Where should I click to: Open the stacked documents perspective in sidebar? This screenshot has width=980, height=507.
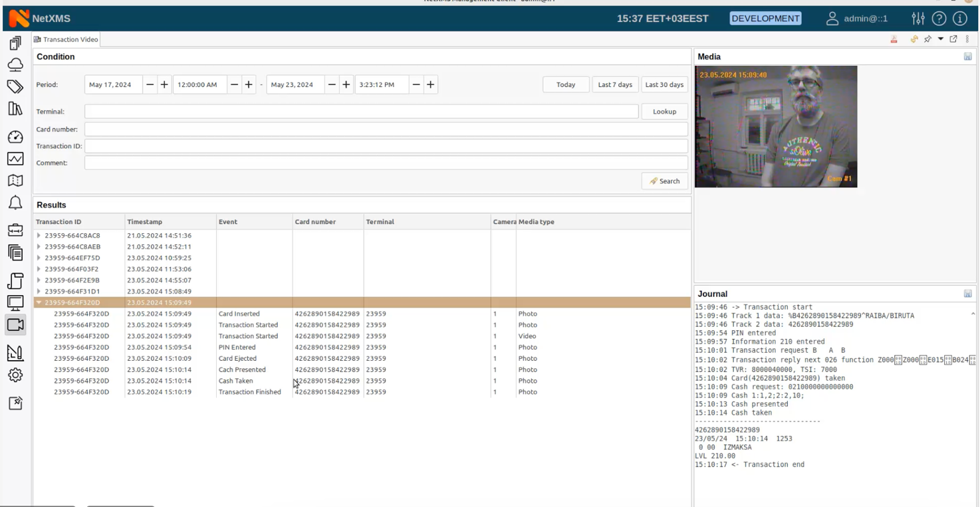point(15,253)
